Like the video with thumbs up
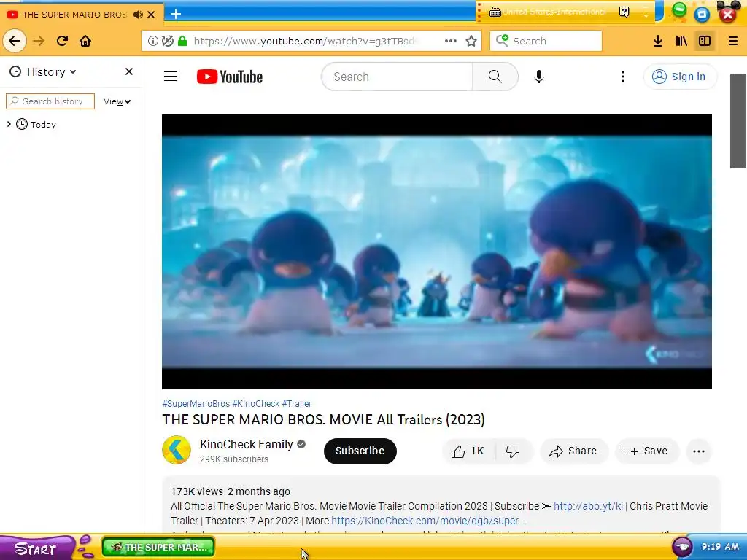Viewport: 747px width, 560px height. (x=468, y=451)
